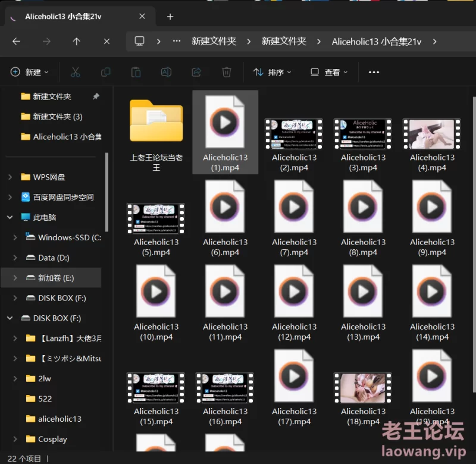
Task: Go forward with the arrow button
Action: tap(46, 41)
